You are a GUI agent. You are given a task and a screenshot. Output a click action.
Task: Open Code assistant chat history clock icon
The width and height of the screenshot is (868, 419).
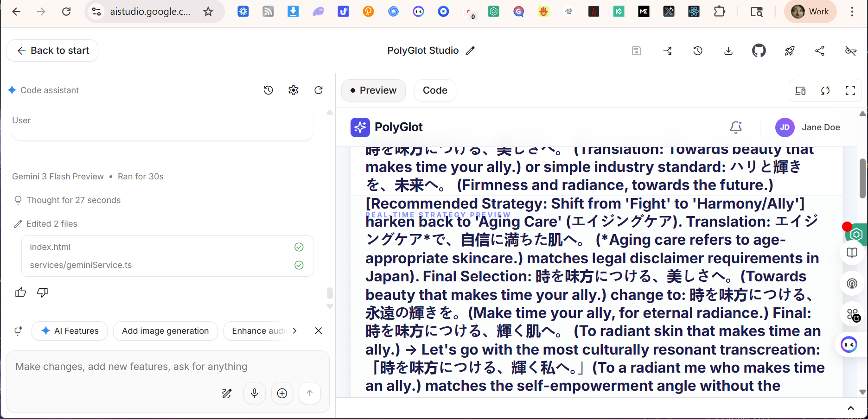click(268, 90)
